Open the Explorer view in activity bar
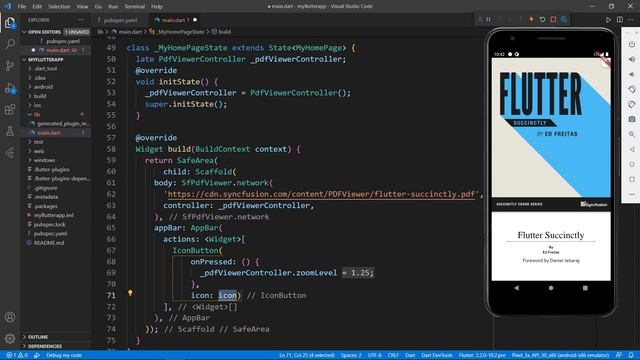This screenshot has height=360, width=640. 10,22
